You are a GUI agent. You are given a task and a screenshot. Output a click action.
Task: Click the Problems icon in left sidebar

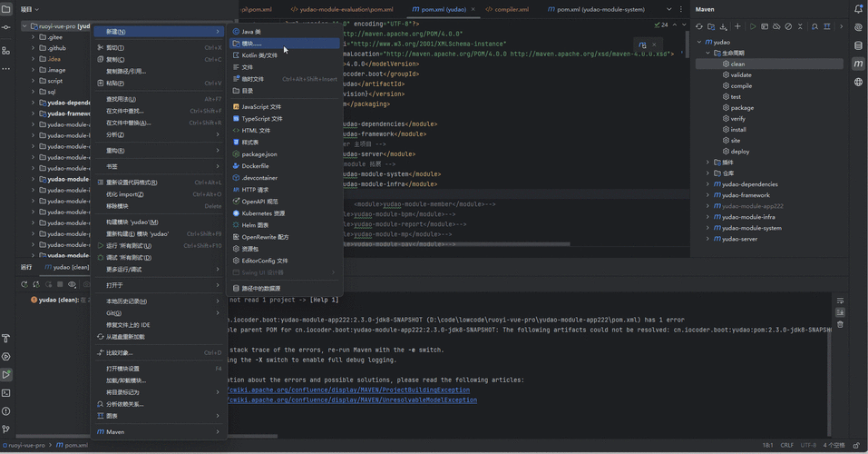(6, 411)
